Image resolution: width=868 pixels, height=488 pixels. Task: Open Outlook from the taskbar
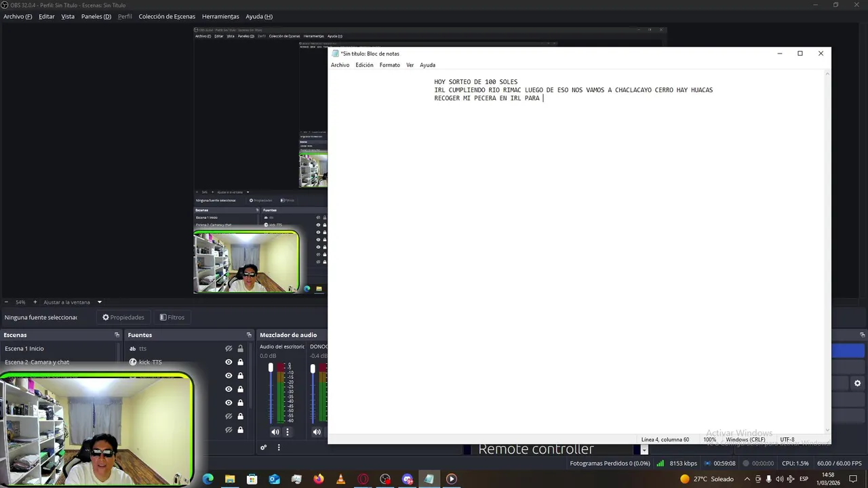coord(274,479)
